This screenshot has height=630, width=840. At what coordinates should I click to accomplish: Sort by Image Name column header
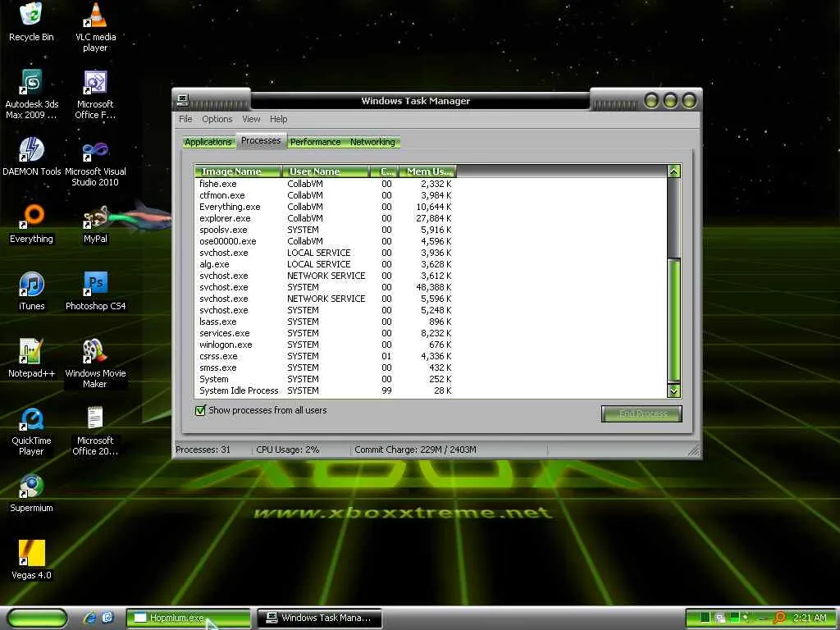click(238, 171)
